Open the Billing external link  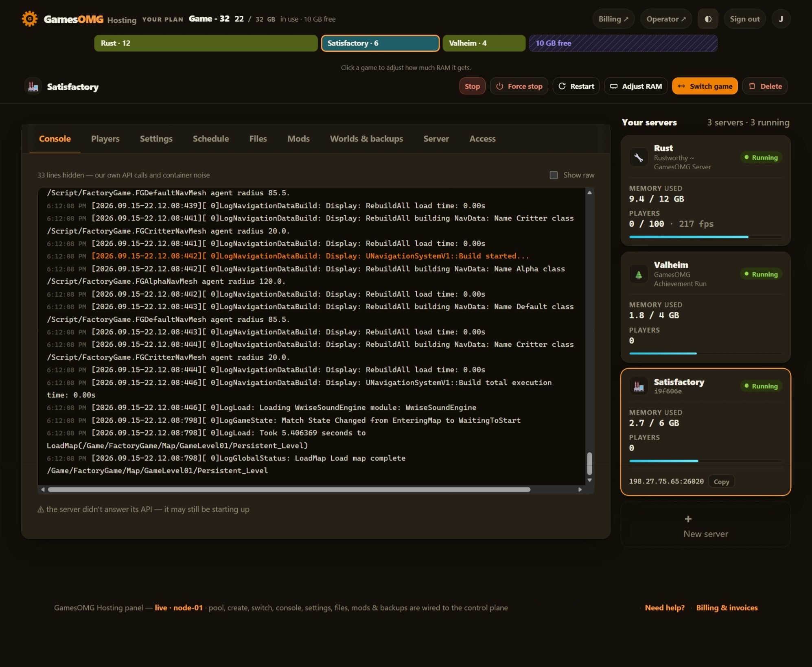coord(613,19)
